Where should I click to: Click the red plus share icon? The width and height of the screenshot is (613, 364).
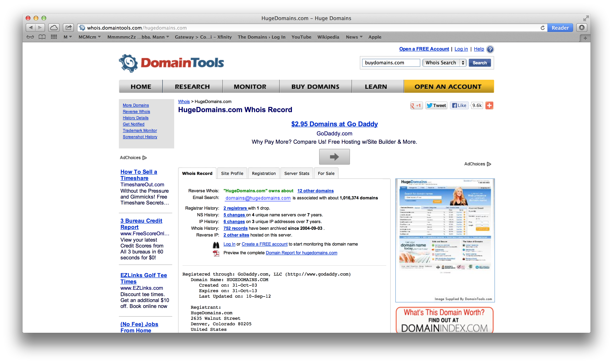(x=489, y=105)
